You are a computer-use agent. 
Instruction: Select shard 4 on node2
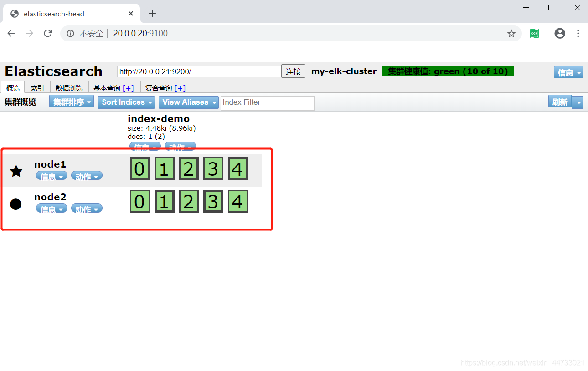(x=237, y=201)
